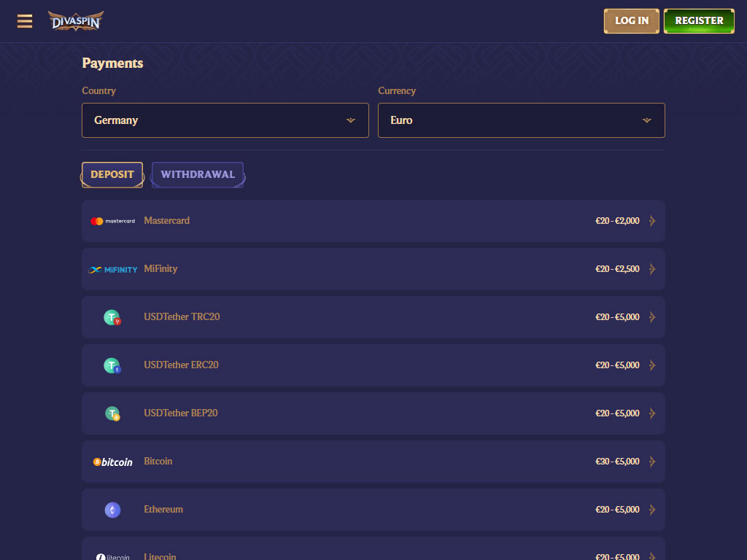Expand the USDTether BEP20 row arrow
Screen dimensions: 747x560
(652, 413)
